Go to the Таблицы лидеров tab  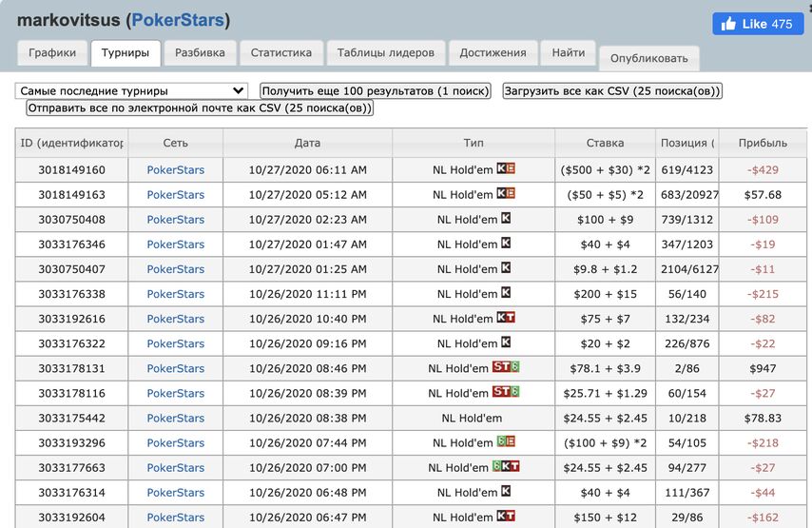click(385, 53)
